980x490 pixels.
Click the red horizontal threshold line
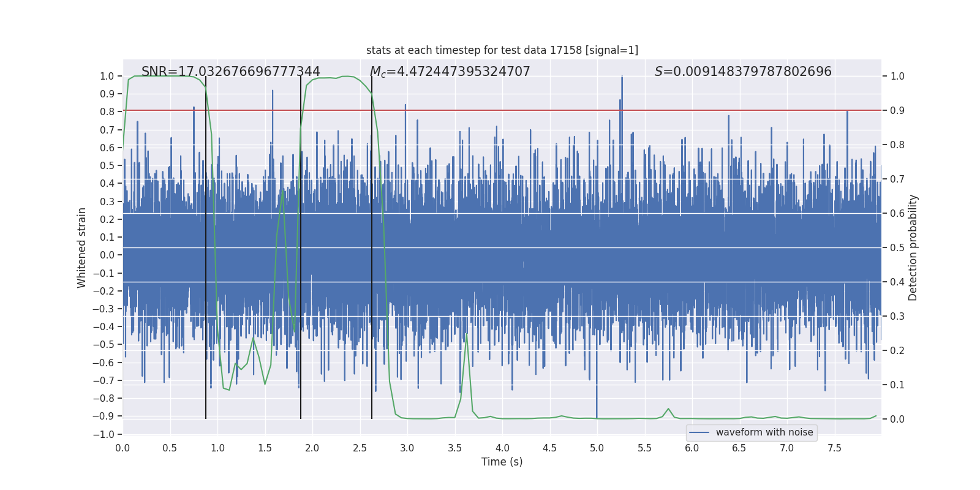pos(502,110)
